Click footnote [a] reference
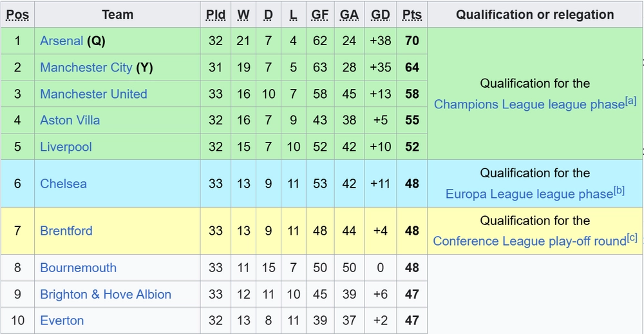 coord(630,101)
